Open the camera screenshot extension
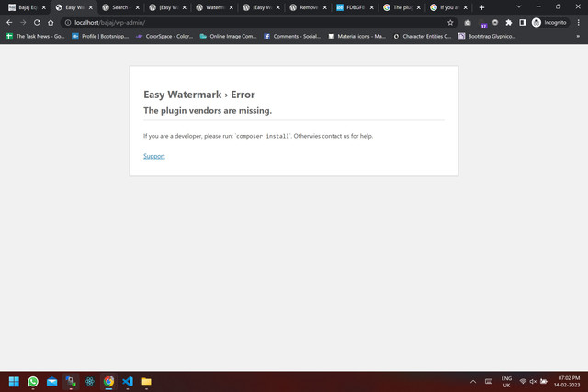The height and width of the screenshot is (392, 588). click(x=468, y=22)
